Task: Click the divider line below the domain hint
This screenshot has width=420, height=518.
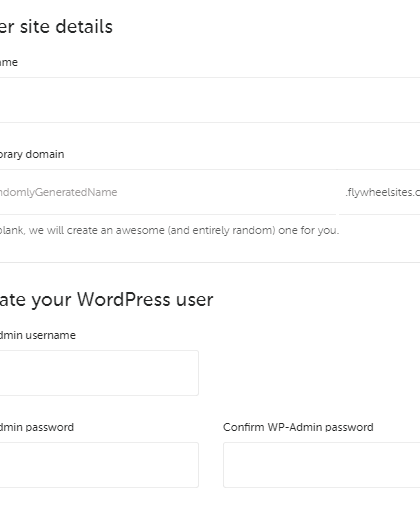Action: pyautogui.click(x=210, y=262)
